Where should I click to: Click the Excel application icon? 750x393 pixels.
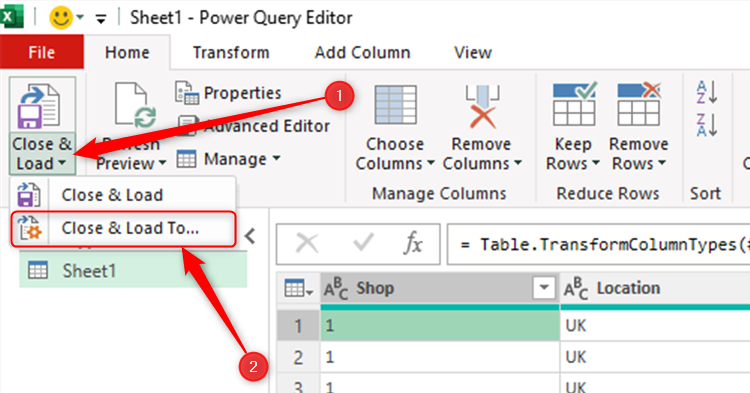click(x=11, y=18)
